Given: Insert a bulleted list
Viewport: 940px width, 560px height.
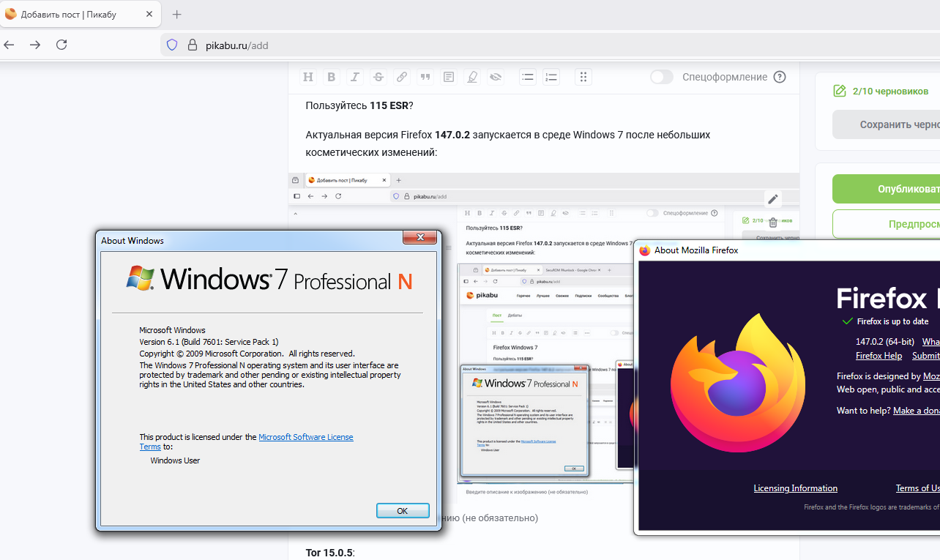Looking at the screenshot, I should coord(528,77).
